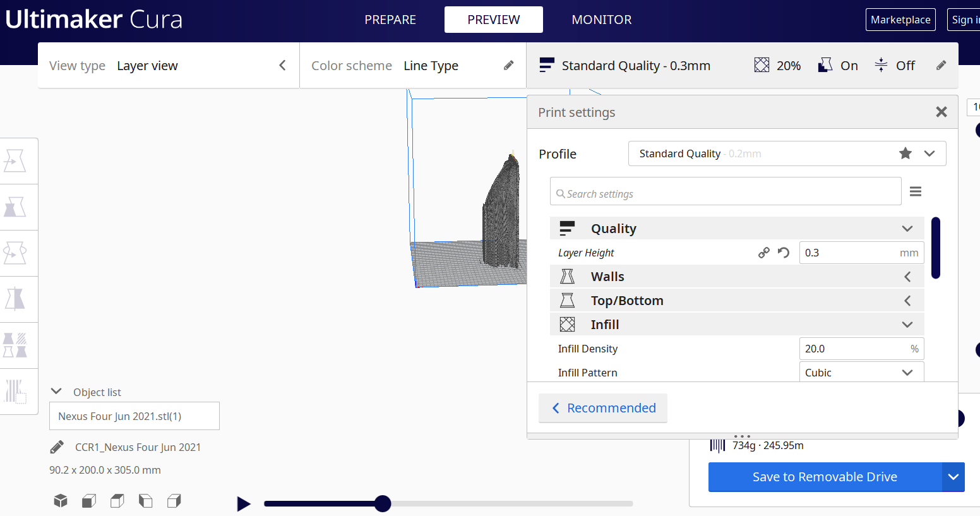Screen dimensions: 980x516
Task: Switch to left side view icon
Action: [146, 501]
